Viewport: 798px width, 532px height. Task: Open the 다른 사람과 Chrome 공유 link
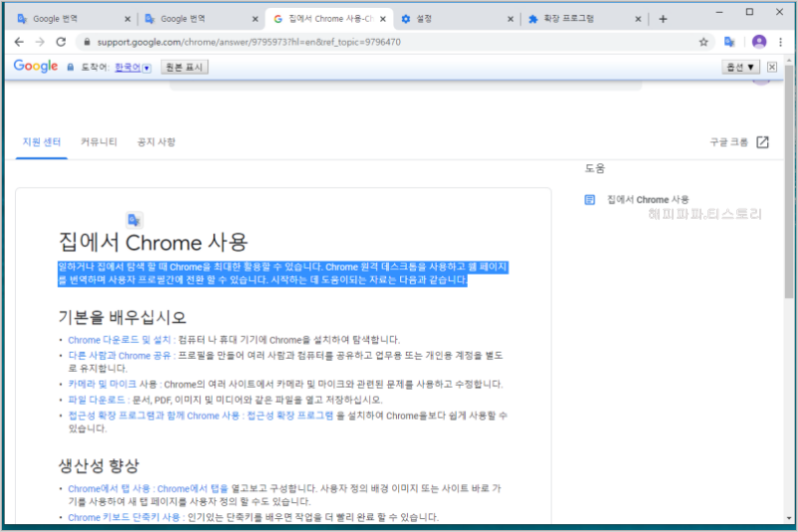coord(119,356)
